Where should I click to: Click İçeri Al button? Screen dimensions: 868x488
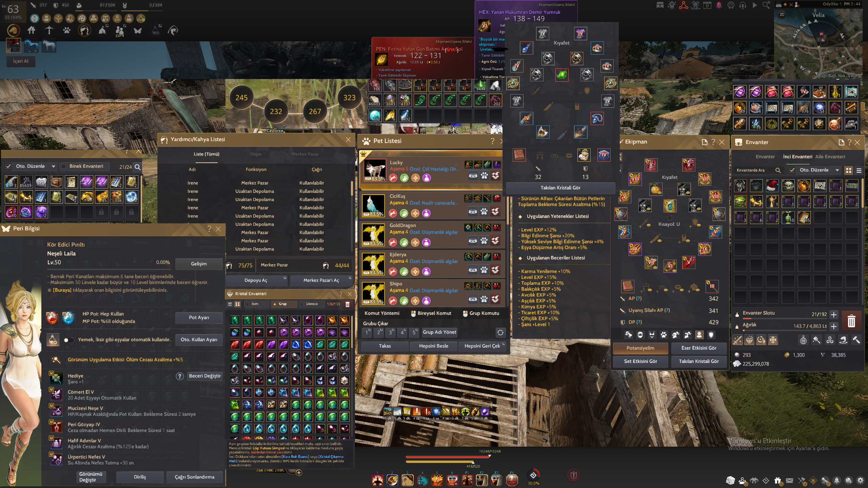pyautogui.click(x=21, y=61)
